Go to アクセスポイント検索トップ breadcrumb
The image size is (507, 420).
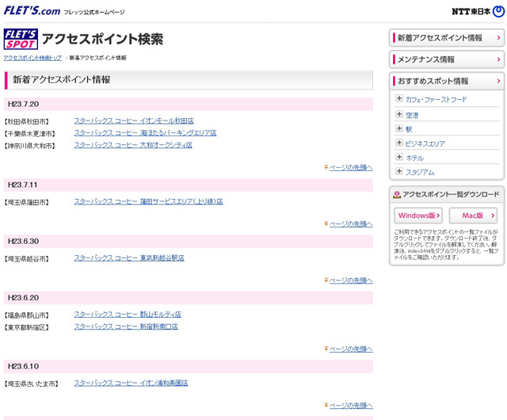point(32,58)
